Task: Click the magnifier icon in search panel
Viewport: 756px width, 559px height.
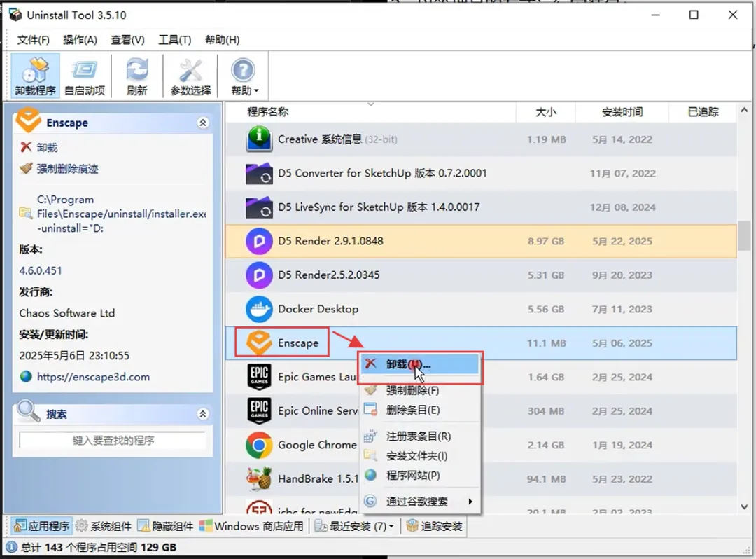Action: point(29,411)
